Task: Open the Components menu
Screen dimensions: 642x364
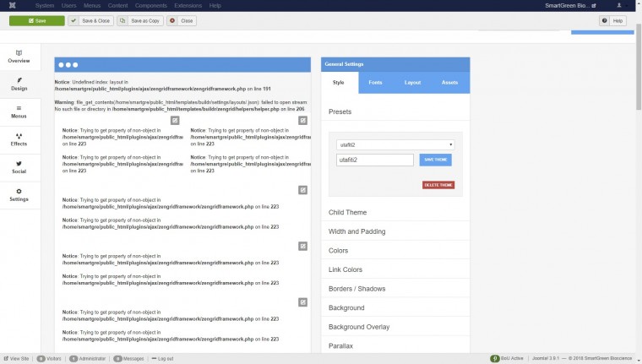Action: pos(151,5)
